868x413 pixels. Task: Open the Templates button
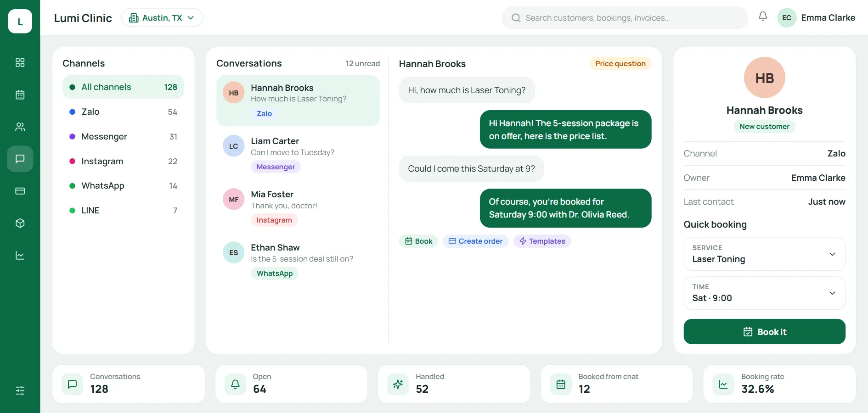[x=542, y=241]
